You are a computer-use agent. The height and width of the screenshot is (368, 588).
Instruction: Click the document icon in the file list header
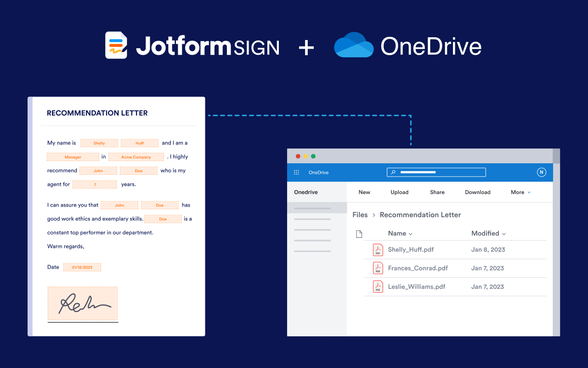(359, 233)
